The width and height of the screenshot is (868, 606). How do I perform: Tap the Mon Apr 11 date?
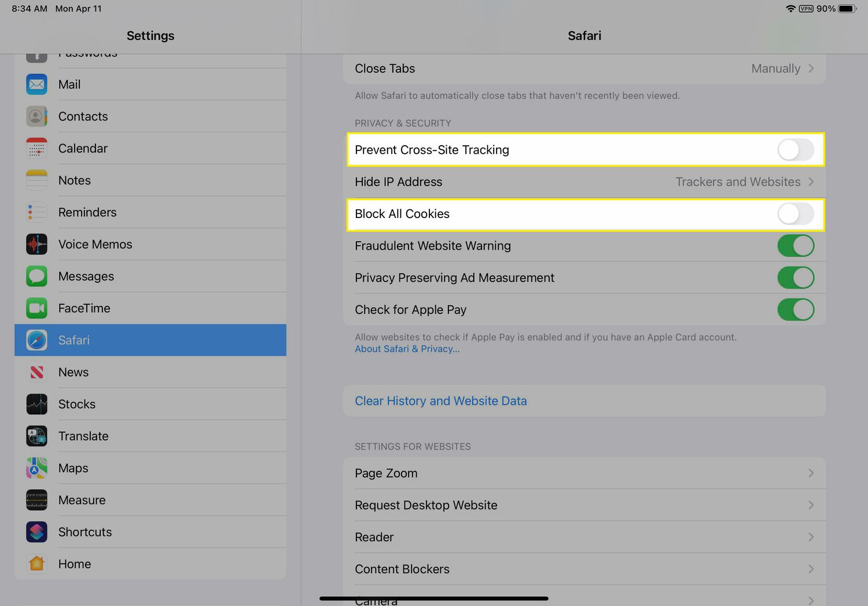click(78, 9)
